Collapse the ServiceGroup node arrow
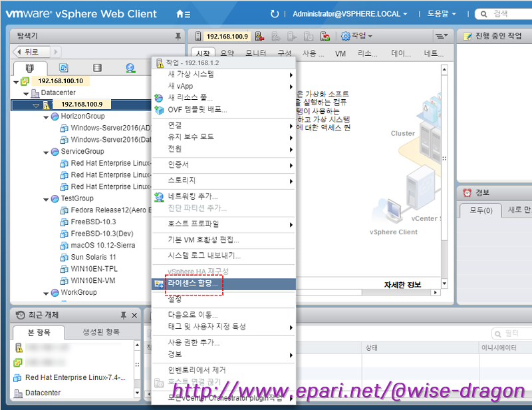The width and height of the screenshot is (532, 410). 46,152
